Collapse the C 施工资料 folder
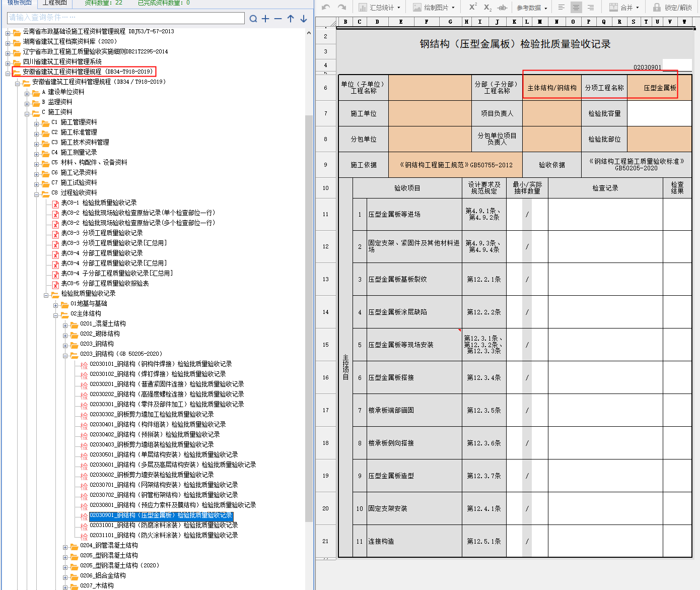Screen dimensions: 700x590 27,114
